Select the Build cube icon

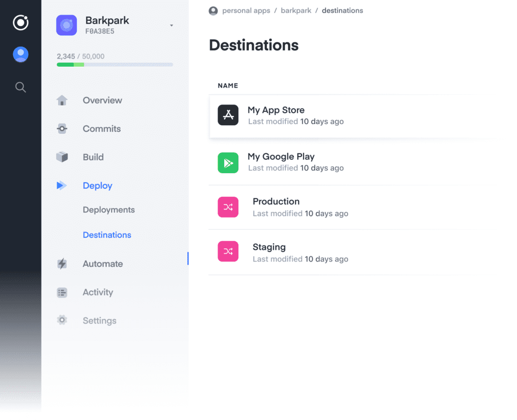(x=62, y=156)
